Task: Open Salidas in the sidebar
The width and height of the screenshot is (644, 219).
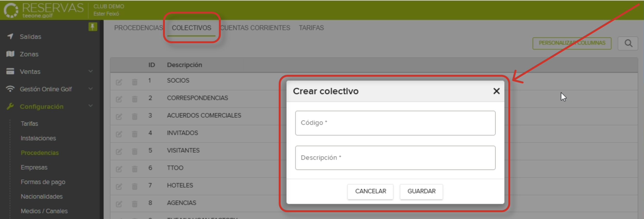Action: (x=30, y=37)
